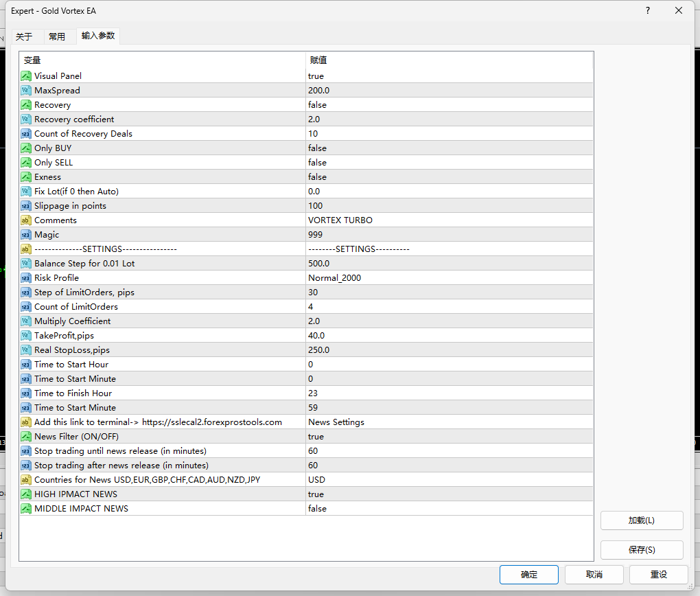Select the Step of LimitOrders value 30
700x596 pixels.
(313, 293)
